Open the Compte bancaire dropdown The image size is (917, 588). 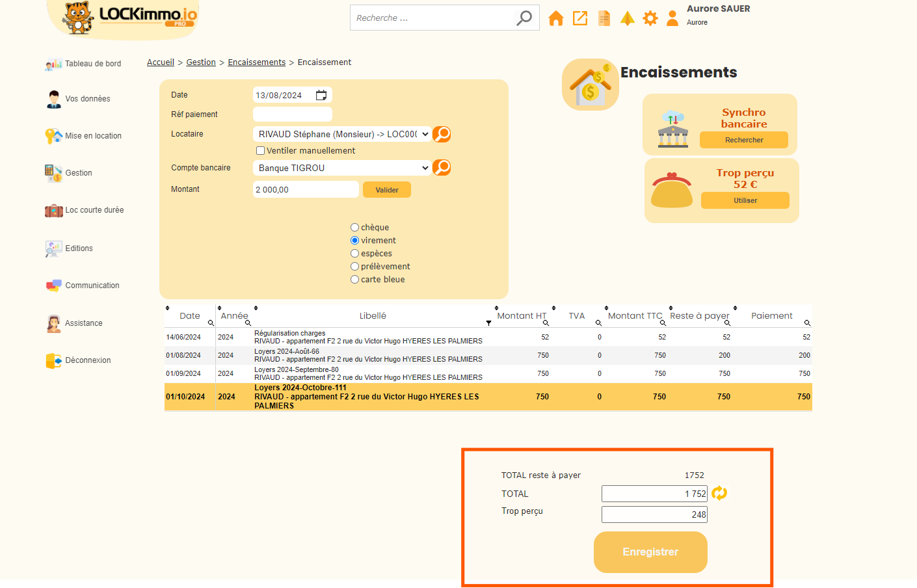341,168
